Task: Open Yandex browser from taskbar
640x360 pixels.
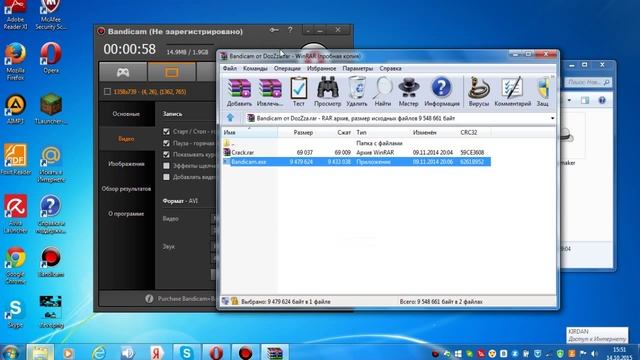Action: [x=156, y=352]
